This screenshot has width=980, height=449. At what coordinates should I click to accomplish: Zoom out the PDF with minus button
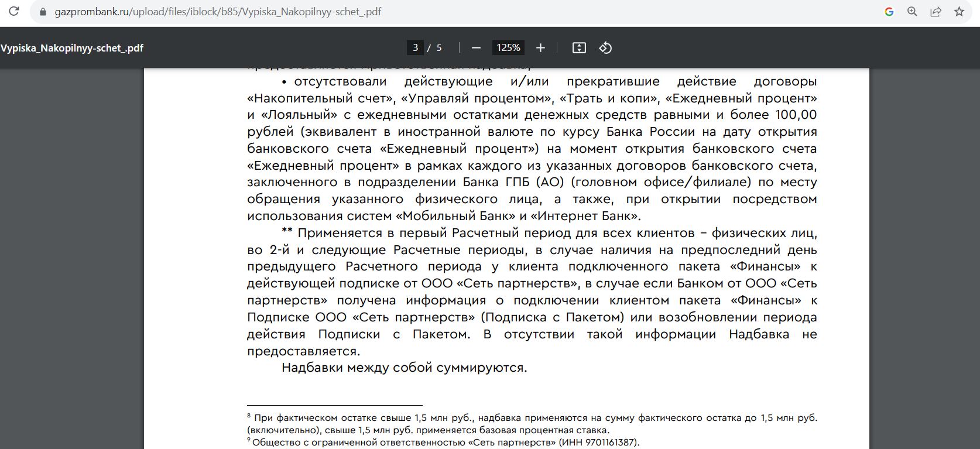click(476, 47)
